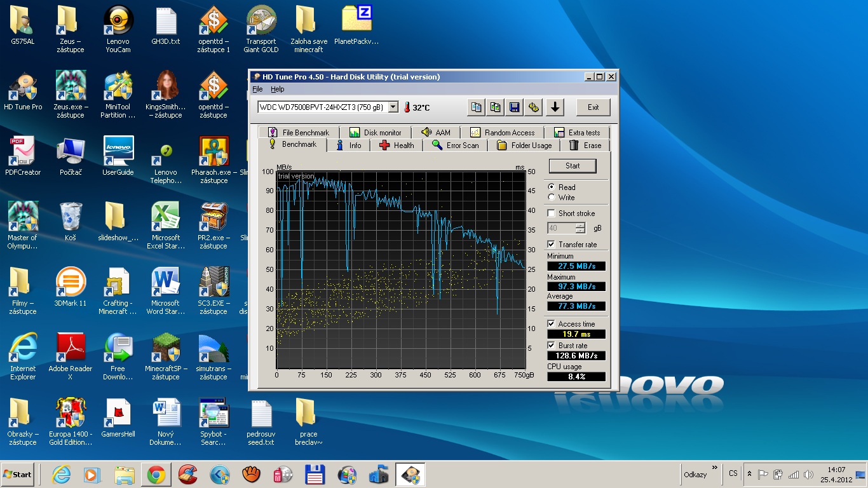The width and height of the screenshot is (868, 488).
Task: Click the floppy disk save screenshot icon
Action: click(515, 107)
